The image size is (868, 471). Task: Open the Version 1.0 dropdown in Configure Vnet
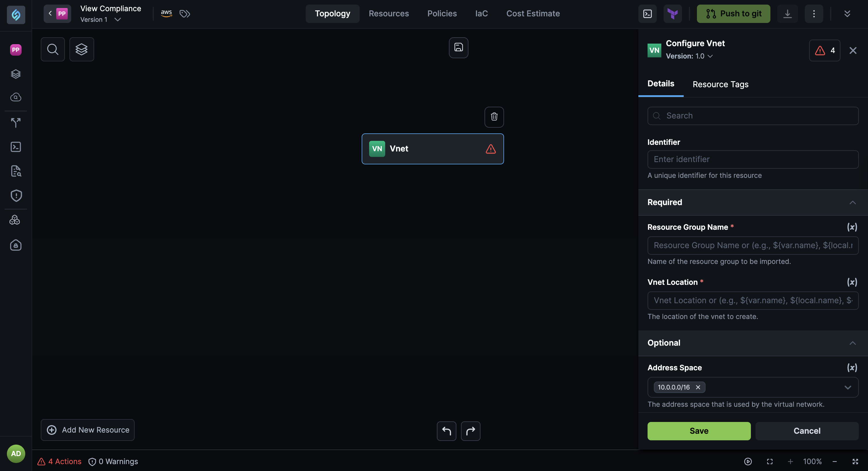(710, 56)
